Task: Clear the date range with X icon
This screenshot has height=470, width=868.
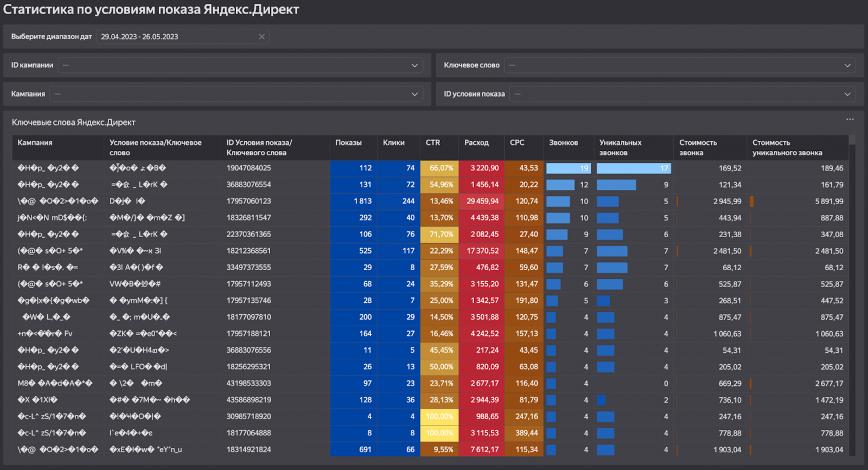Action: pyautogui.click(x=262, y=37)
